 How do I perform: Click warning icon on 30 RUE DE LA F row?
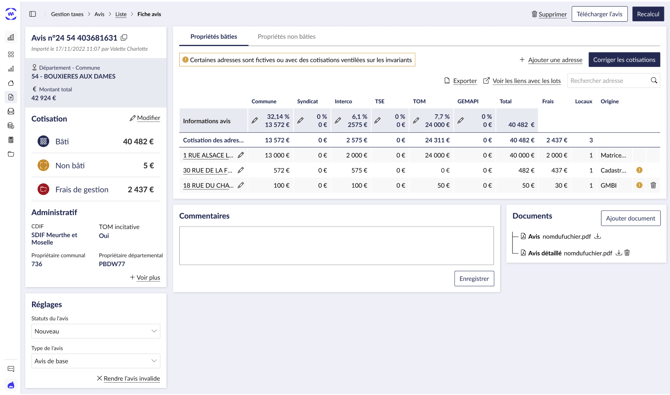[639, 170]
